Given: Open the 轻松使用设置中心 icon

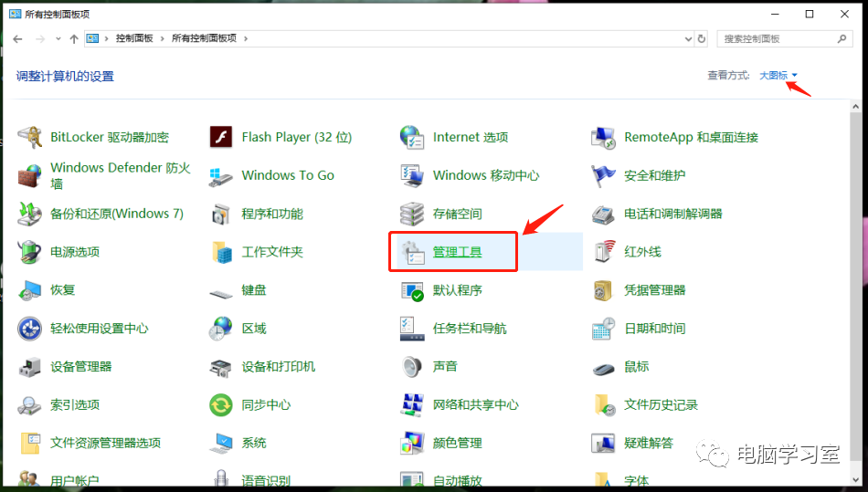Looking at the screenshot, I should point(30,329).
